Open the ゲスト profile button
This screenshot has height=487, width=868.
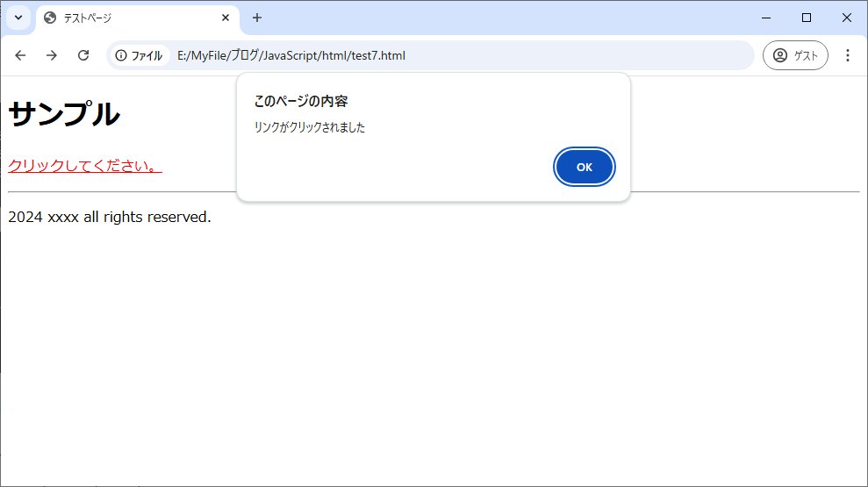795,55
